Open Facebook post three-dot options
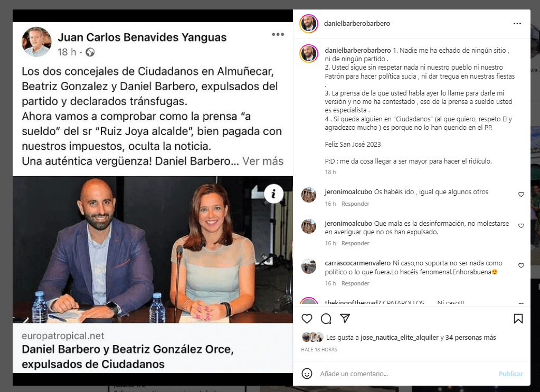 (278, 34)
